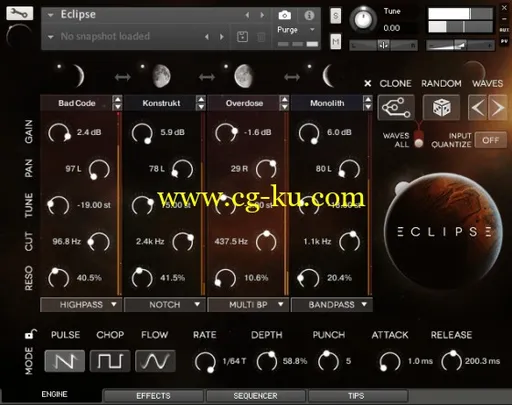This screenshot has height=405, width=512.
Task: Switch to the EFFECTS tab
Action: (153, 396)
